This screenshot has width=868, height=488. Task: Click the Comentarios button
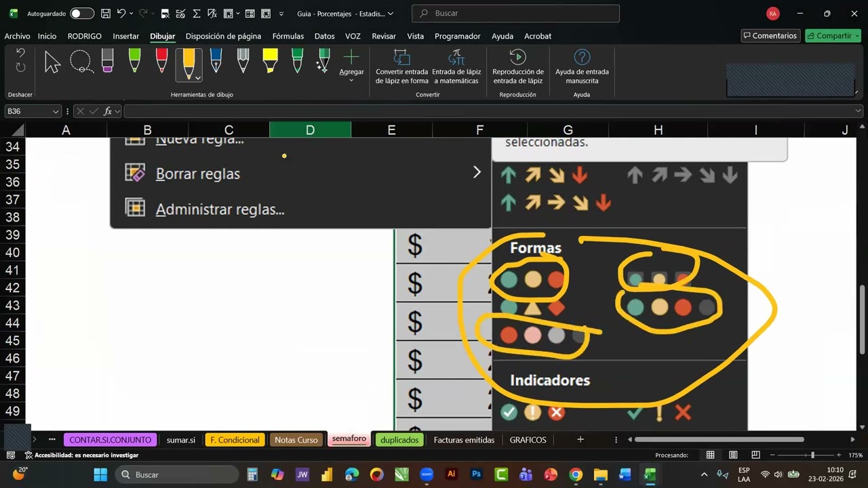pos(770,36)
